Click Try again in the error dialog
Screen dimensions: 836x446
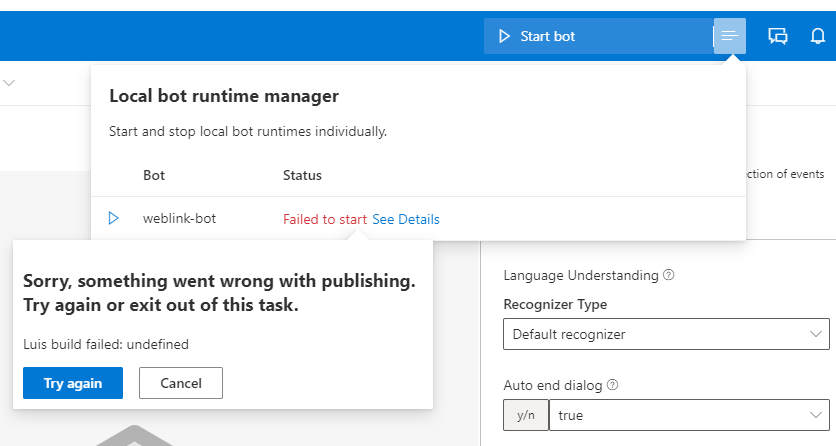pyautogui.click(x=73, y=383)
